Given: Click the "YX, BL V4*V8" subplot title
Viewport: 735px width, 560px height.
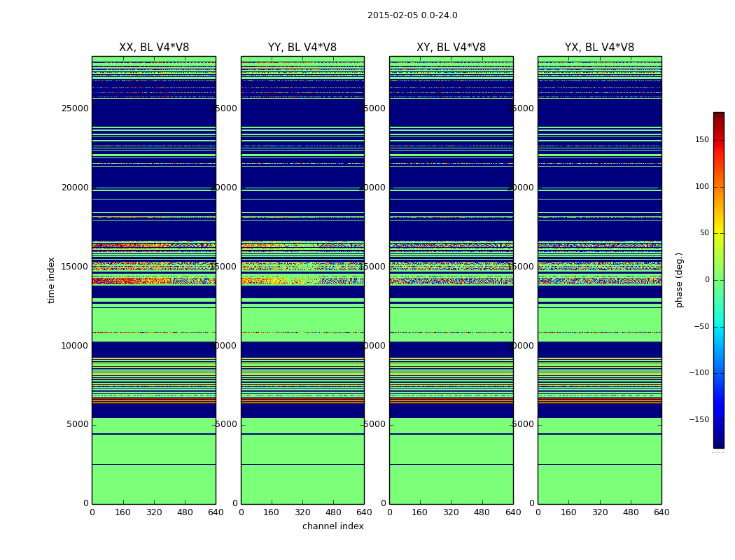Looking at the screenshot, I should 599,48.
